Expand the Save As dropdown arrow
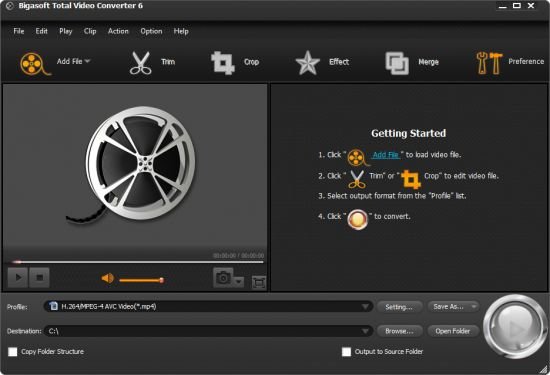 pyautogui.click(x=474, y=307)
